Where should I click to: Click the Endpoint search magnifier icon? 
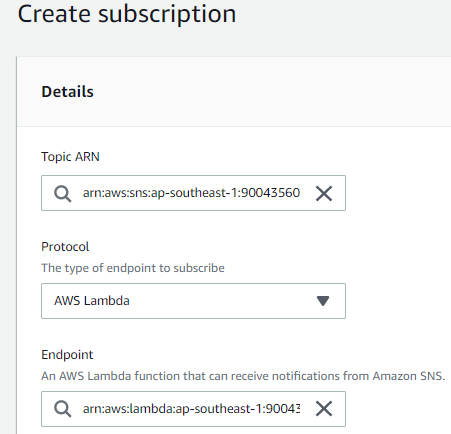pos(63,409)
